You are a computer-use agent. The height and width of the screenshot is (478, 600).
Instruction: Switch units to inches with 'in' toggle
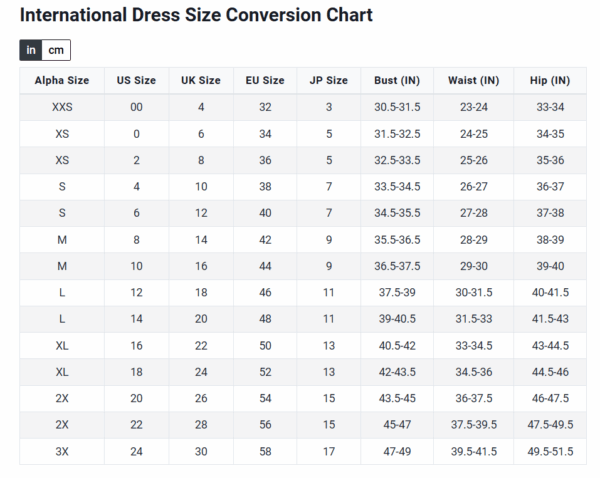(x=31, y=50)
